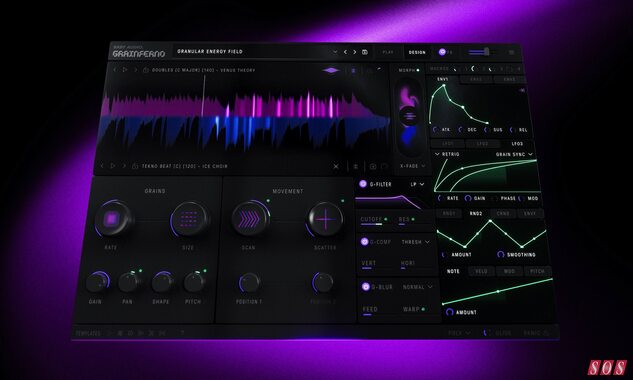Open the X-Fade morph mode dropdown

pyautogui.click(x=413, y=166)
